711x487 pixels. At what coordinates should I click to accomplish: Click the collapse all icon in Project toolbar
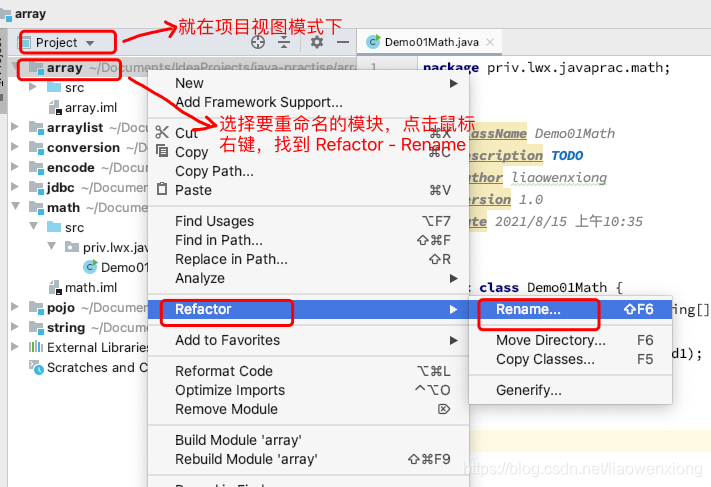(x=284, y=42)
